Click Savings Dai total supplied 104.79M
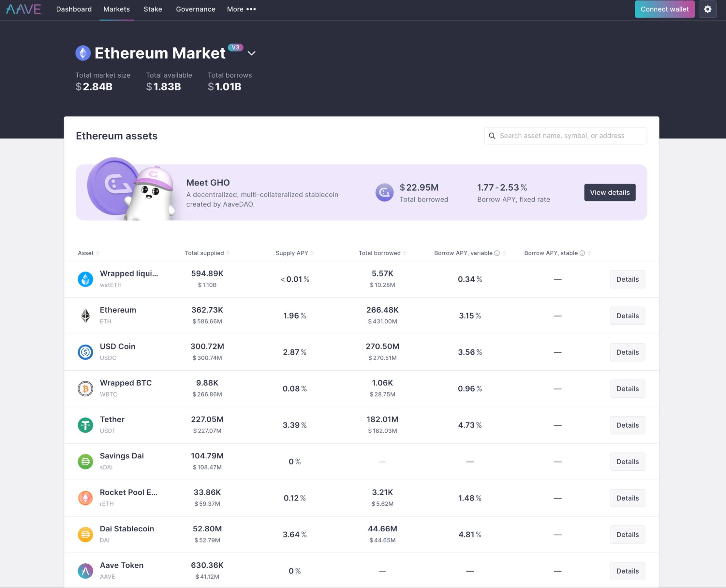 (x=207, y=456)
